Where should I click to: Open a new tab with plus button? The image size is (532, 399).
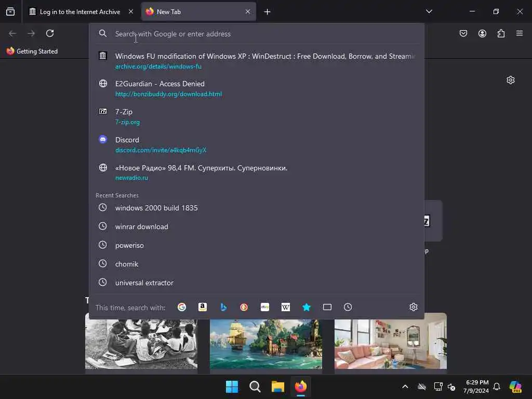pyautogui.click(x=267, y=12)
